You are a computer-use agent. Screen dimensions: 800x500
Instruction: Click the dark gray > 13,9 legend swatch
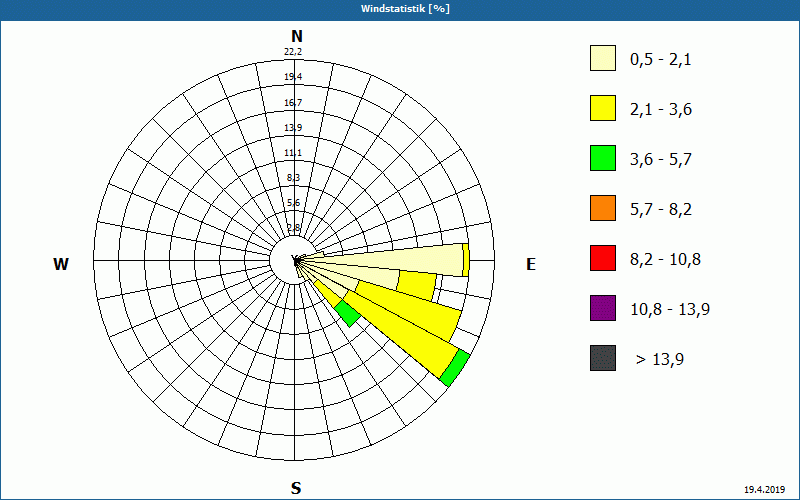(x=603, y=358)
